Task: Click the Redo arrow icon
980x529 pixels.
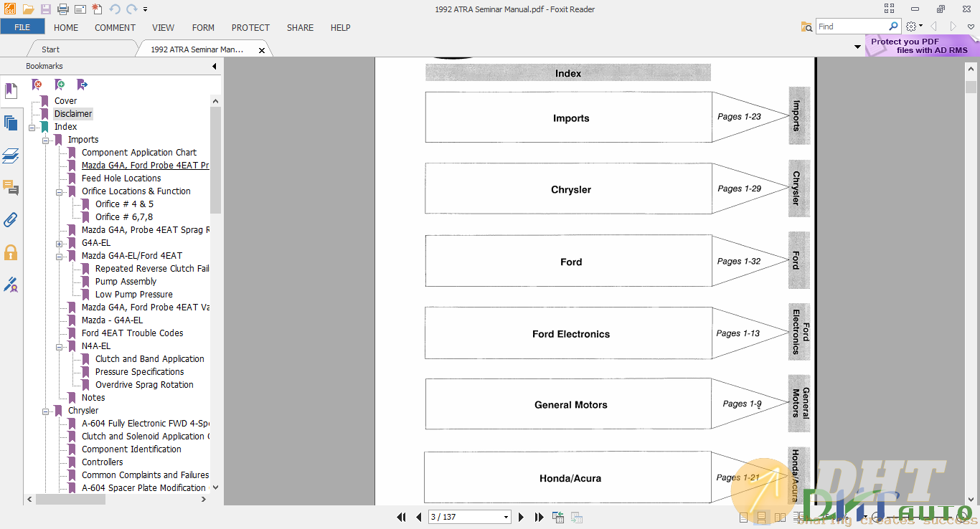Action: [131, 9]
